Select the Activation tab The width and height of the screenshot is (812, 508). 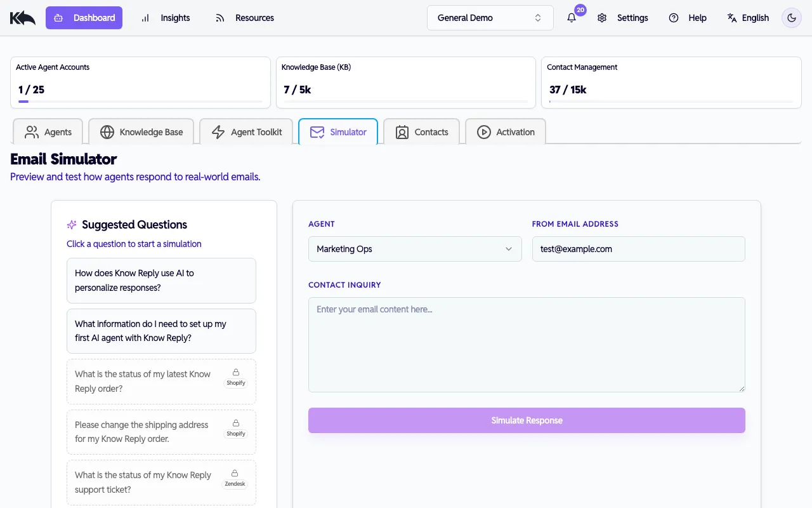pyautogui.click(x=505, y=132)
